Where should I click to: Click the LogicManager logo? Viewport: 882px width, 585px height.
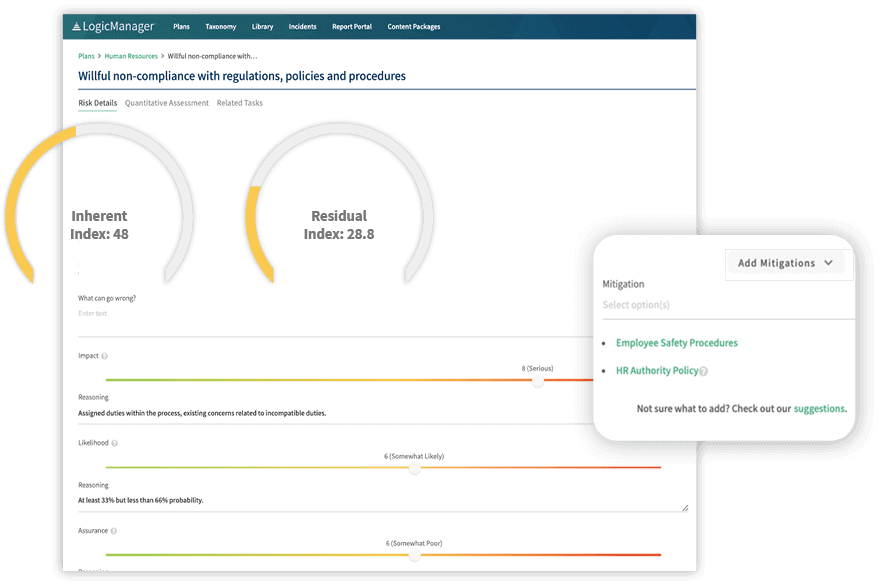pos(112,26)
